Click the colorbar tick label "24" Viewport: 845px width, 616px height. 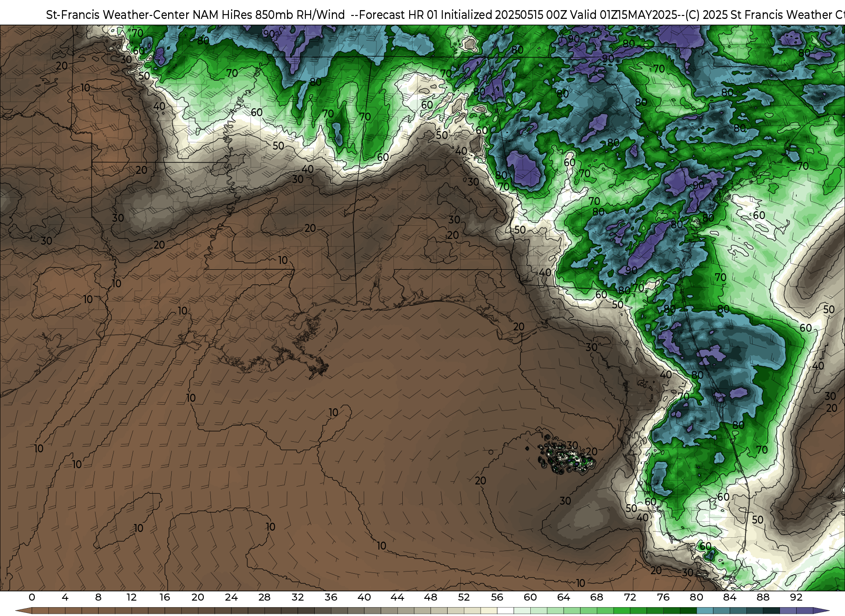(x=231, y=598)
